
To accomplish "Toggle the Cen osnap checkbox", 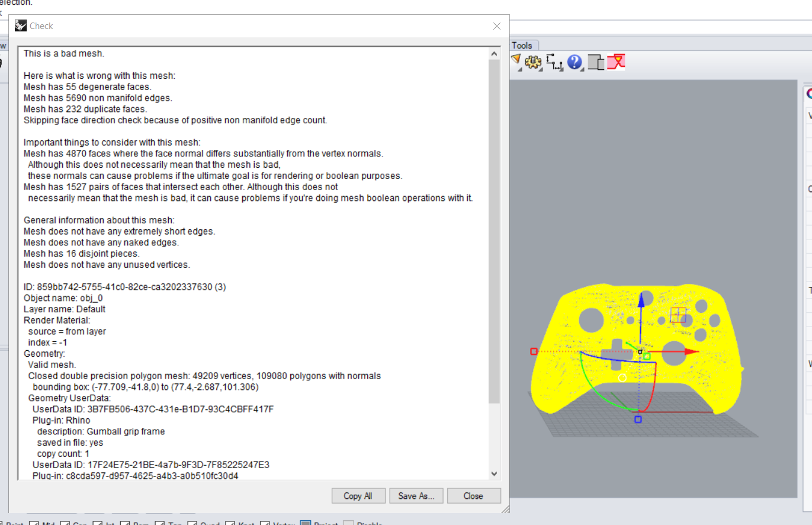I will [x=65, y=524].
